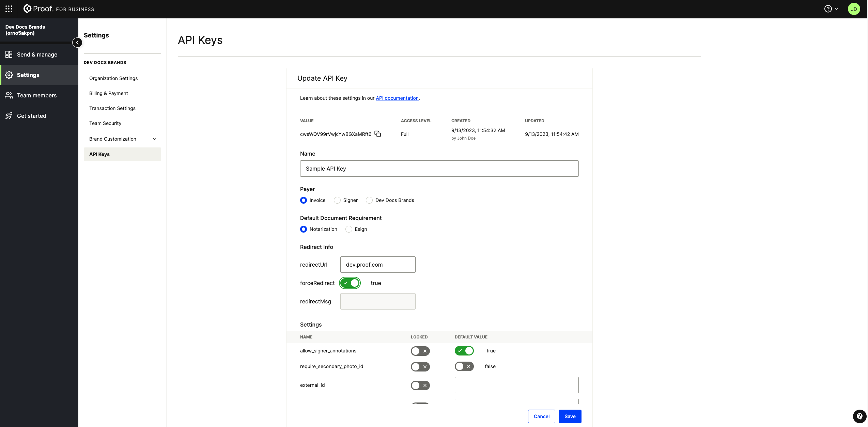
Task: Toggle locked for require_secondary_photo_id
Action: tap(420, 367)
